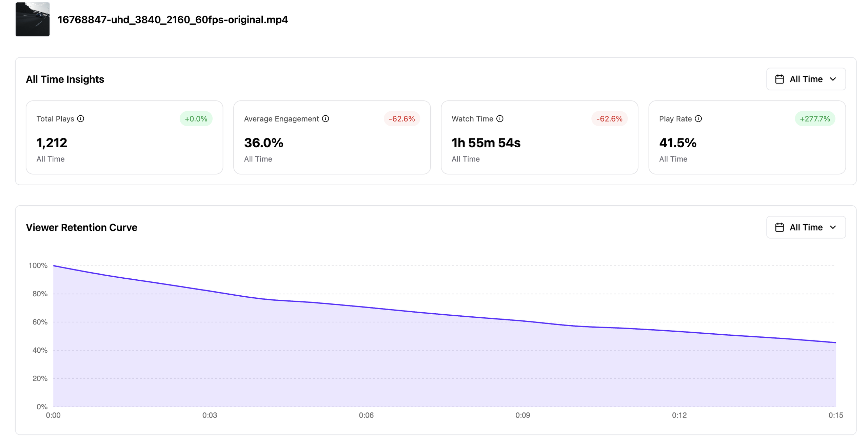Viewport: 868px width, 445px height.
Task: Click the Average Engagement info icon
Action: pyautogui.click(x=325, y=119)
